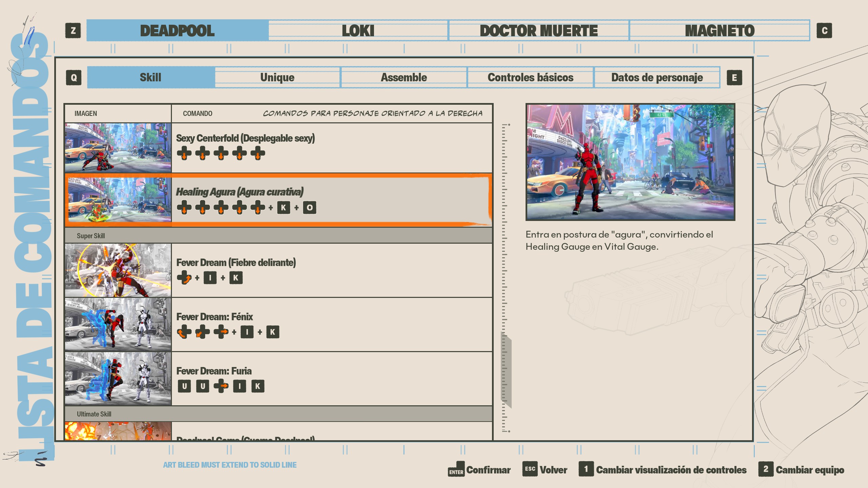Click the Volver button
The height and width of the screenshot is (488, 868).
(x=545, y=470)
